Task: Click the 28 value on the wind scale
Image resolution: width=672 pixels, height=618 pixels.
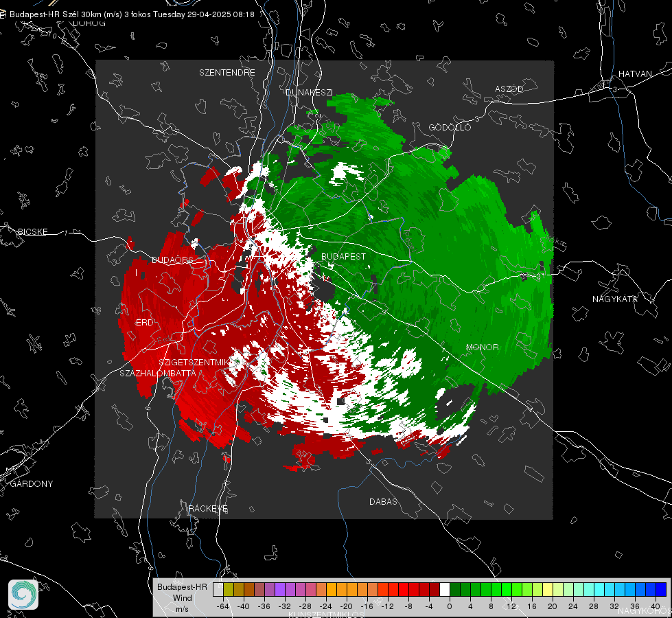Action: tap(594, 606)
